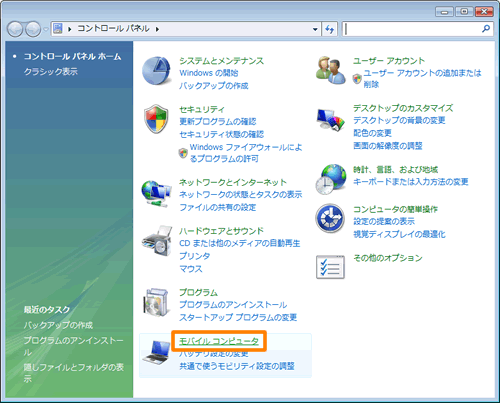This screenshot has height=403, width=500.
Task: Click the コンピュータの簡単操作 accessibility icon
Action: (330, 218)
